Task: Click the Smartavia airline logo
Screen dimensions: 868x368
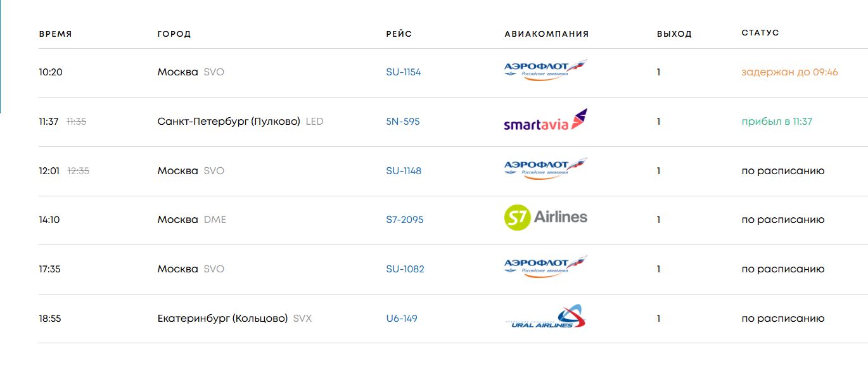Action: pyautogui.click(x=545, y=120)
